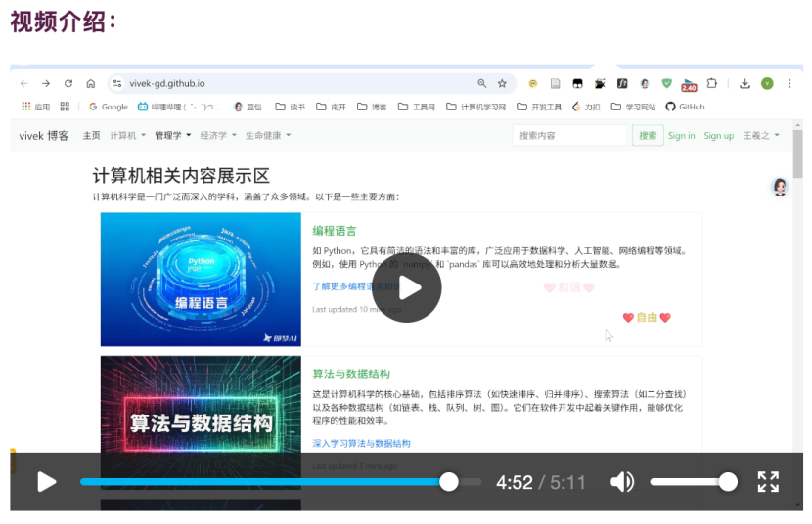This screenshot has width=812, height=524.
Task: Mute the video with the speaker icon
Action: point(622,482)
